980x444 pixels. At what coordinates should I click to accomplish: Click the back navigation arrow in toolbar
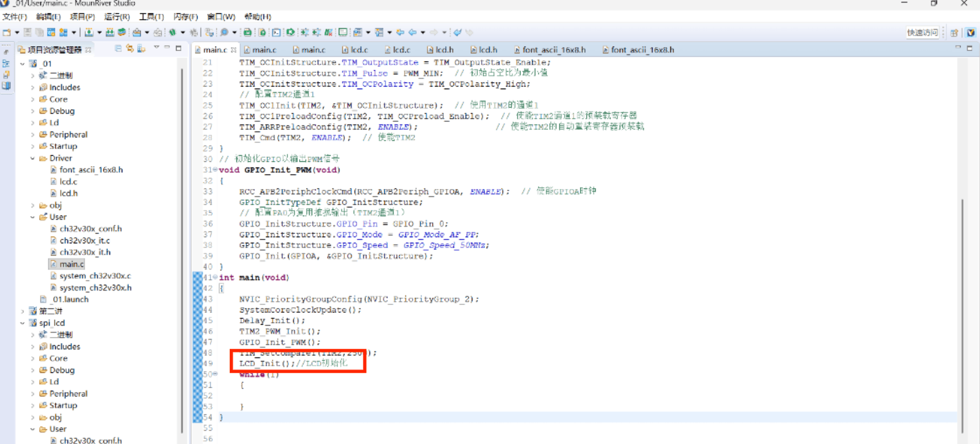pyautogui.click(x=412, y=32)
